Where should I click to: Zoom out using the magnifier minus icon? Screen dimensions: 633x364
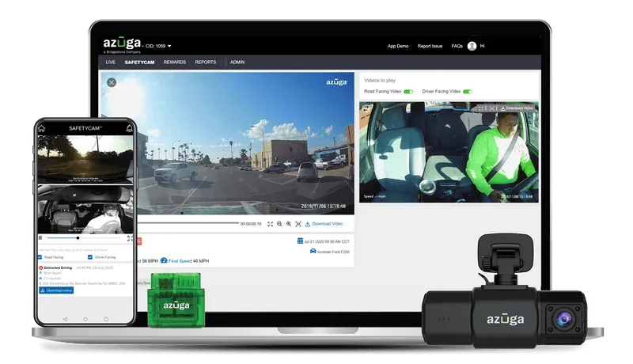(x=279, y=224)
